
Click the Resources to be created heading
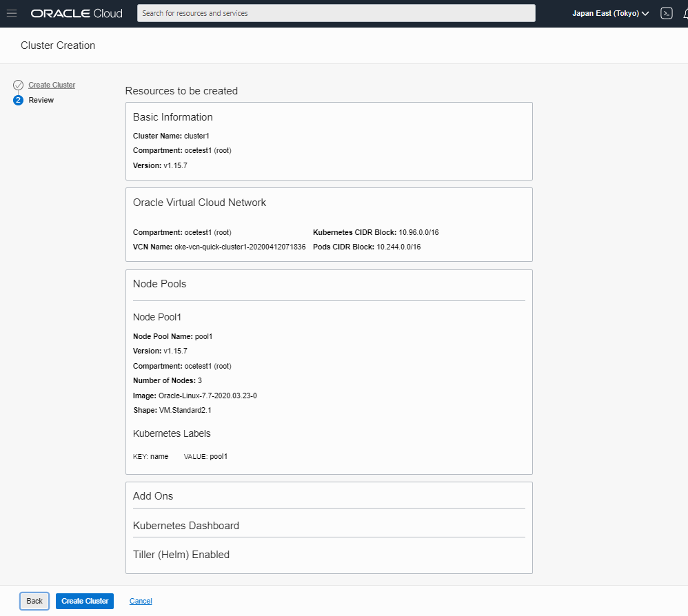pyautogui.click(x=181, y=91)
